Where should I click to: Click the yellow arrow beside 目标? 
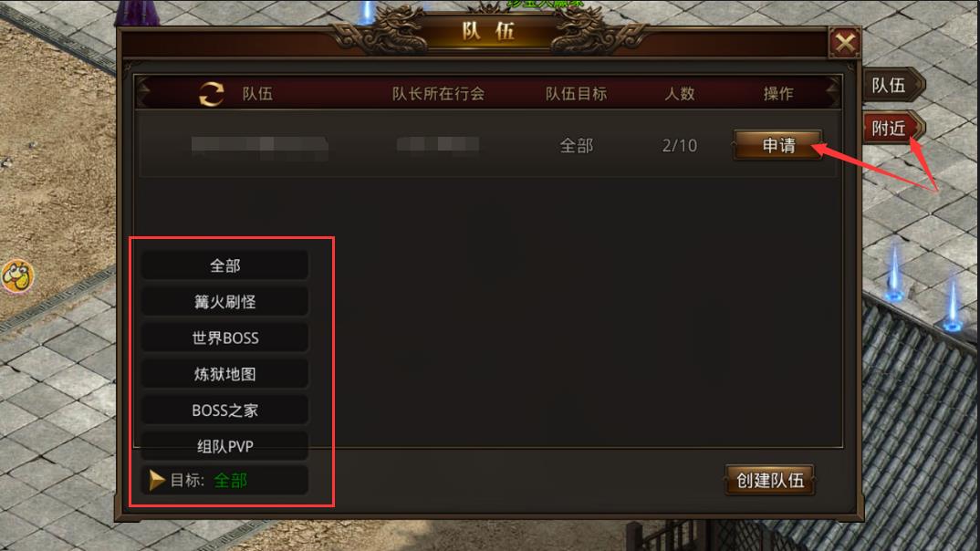pos(156,480)
